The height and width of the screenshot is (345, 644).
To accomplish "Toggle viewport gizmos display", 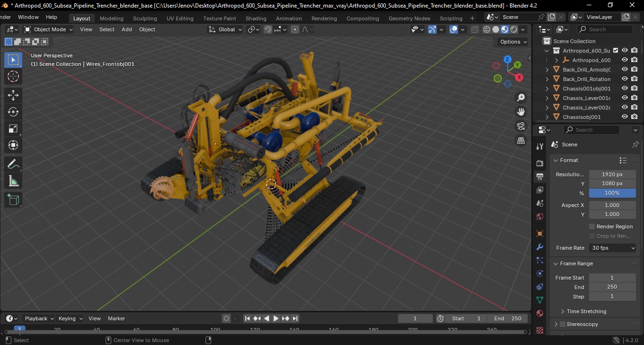I will (432, 29).
